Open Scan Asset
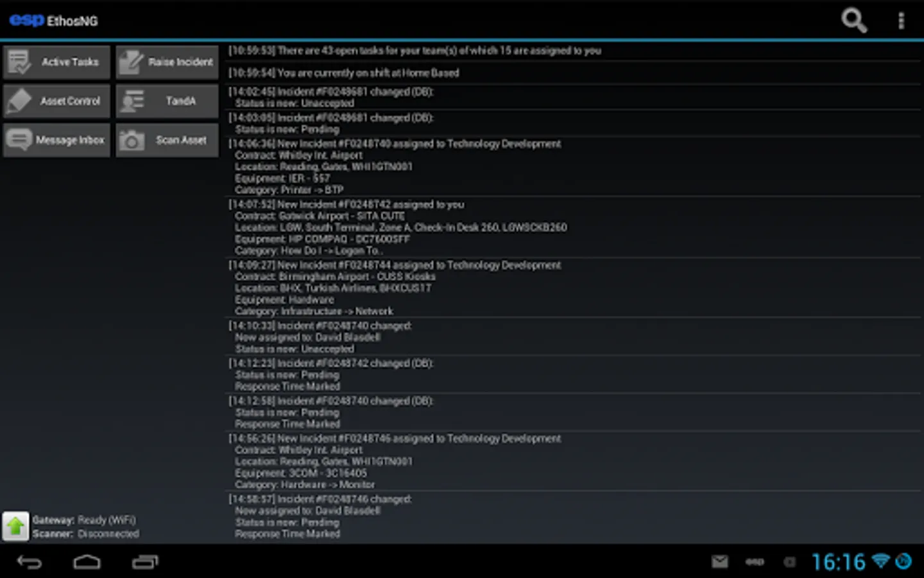 tap(167, 140)
